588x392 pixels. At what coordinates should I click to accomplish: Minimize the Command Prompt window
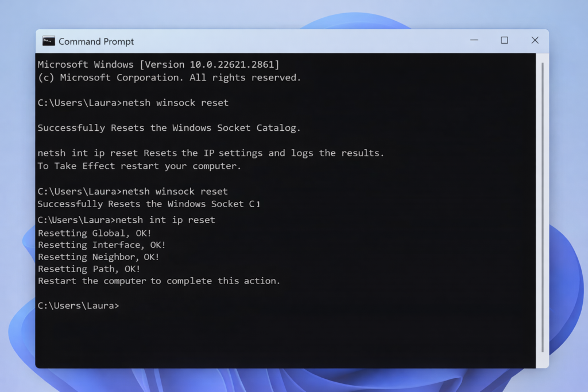coord(474,40)
